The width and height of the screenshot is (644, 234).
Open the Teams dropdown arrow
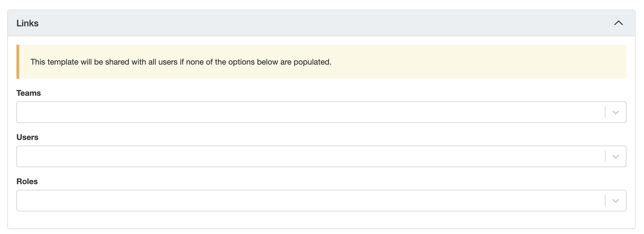615,112
